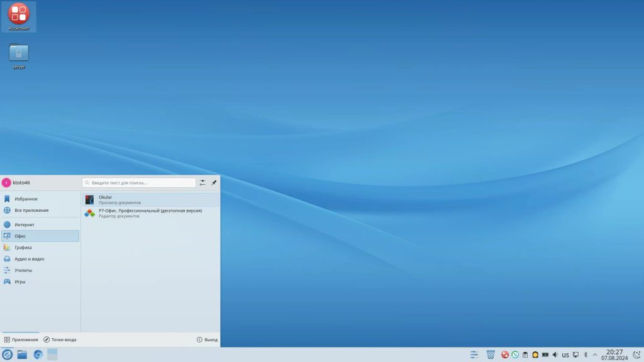Image resolution: width=644 pixels, height=362 pixels.
Task: Open the Ассистент desktop icon
Action: point(18,16)
